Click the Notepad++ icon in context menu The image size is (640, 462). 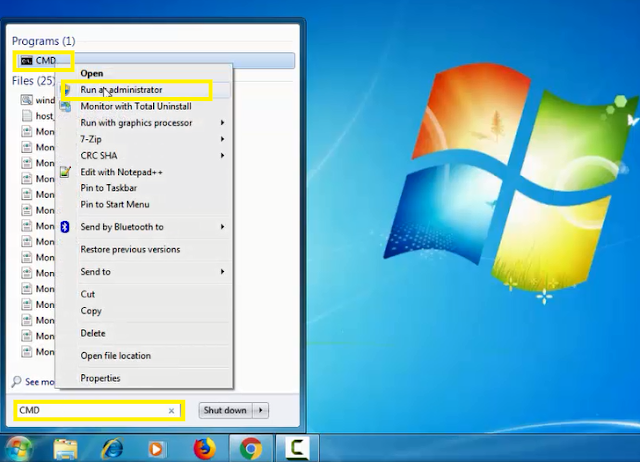[x=65, y=172]
